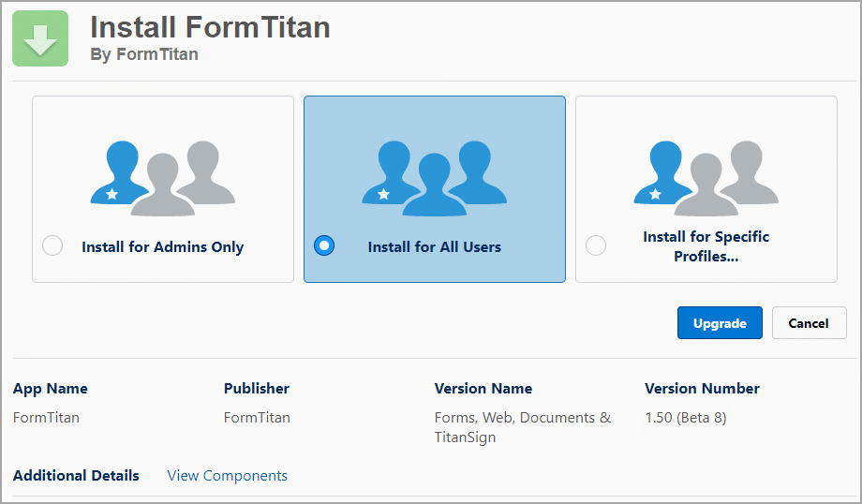Select the Install for All Users radio button
The height and width of the screenshot is (504, 862).
[x=324, y=245]
